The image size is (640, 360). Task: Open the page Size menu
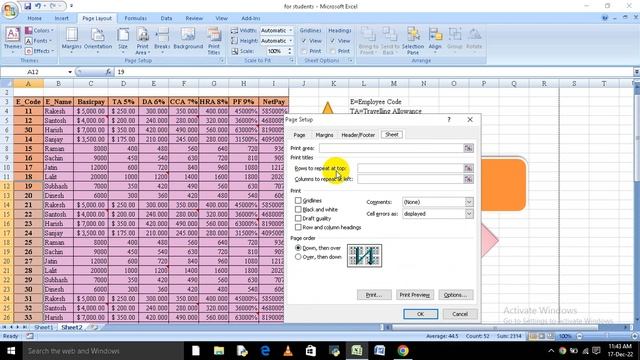(123, 40)
